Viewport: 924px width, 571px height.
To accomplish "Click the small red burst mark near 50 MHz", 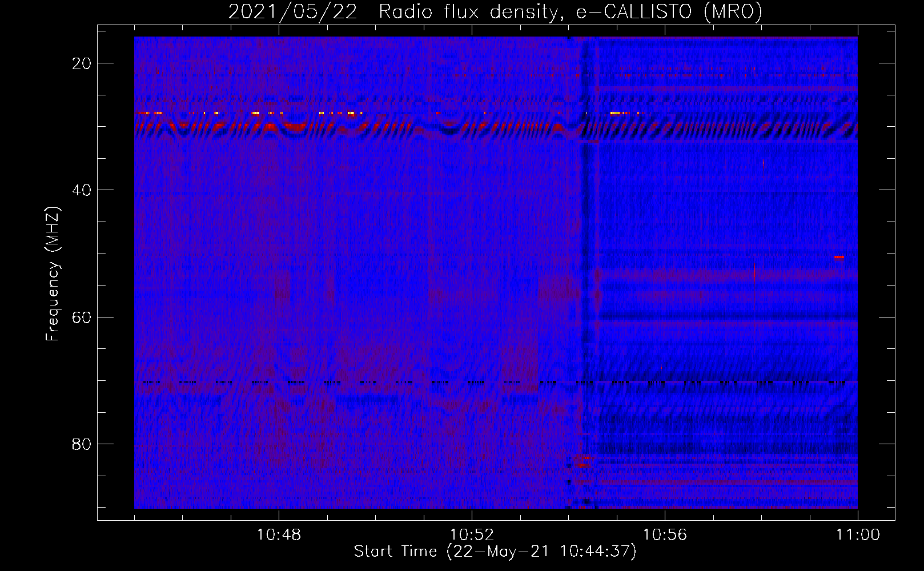I will [x=839, y=257].
